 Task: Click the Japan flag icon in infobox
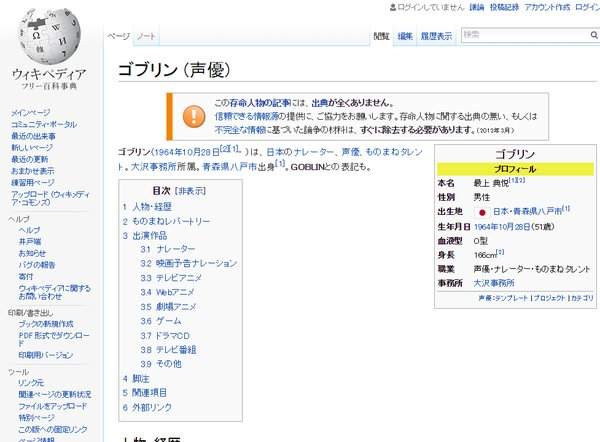click(x=481, y=212)
